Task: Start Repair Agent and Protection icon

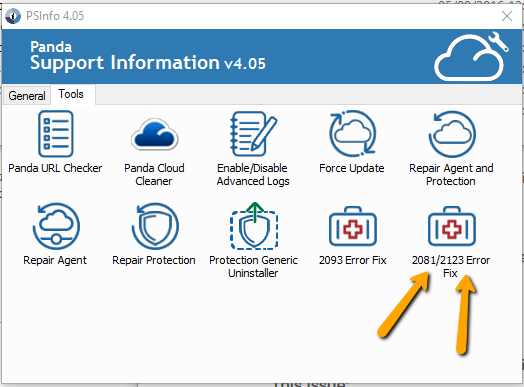Action: 452,134
